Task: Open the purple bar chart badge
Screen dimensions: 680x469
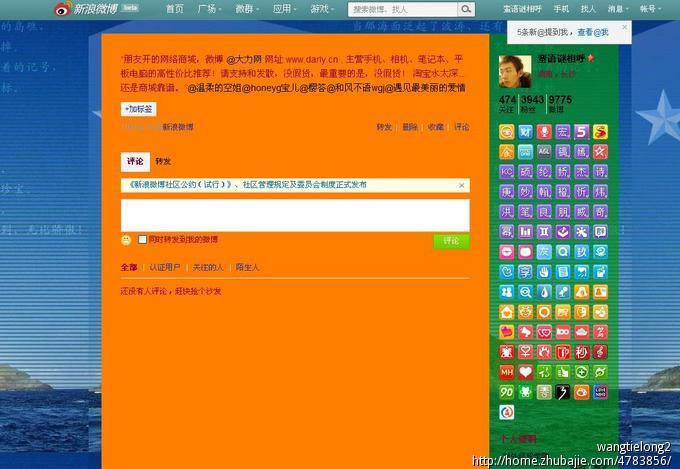Action: tap(525, 232)
